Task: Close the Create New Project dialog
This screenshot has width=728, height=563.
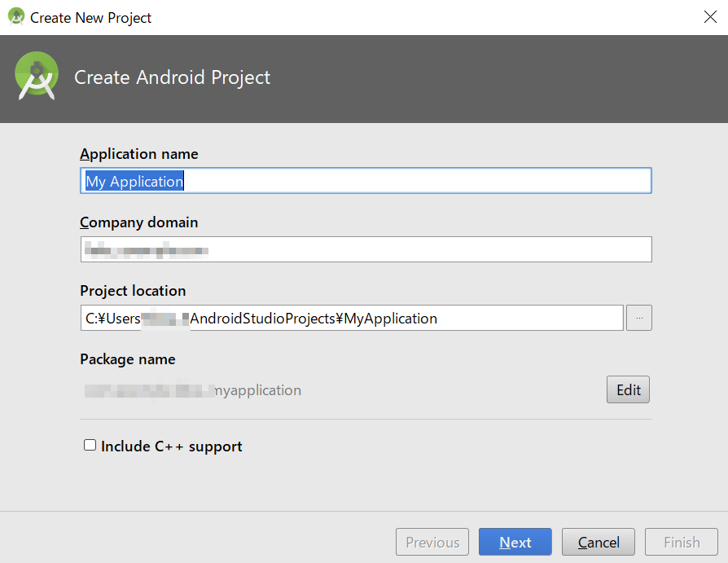Action: (710, 17)
